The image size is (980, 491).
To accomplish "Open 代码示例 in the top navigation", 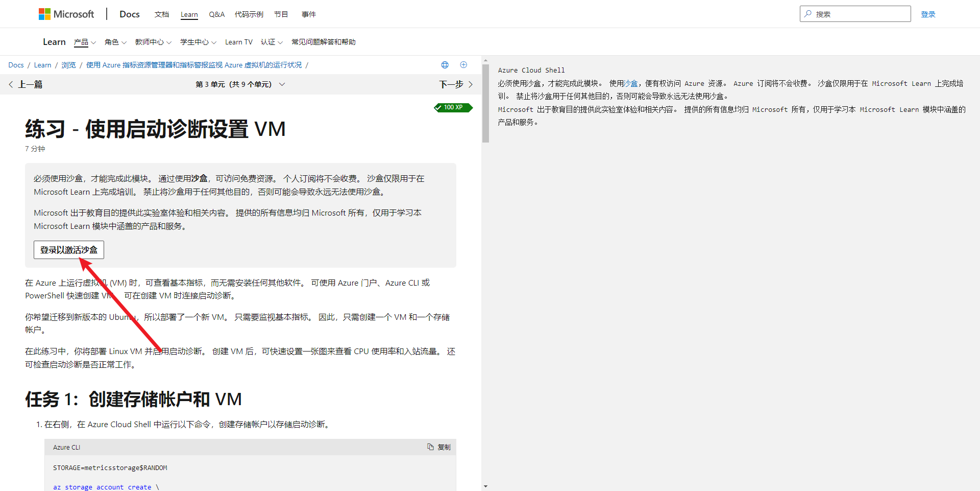I will [249, 14].
